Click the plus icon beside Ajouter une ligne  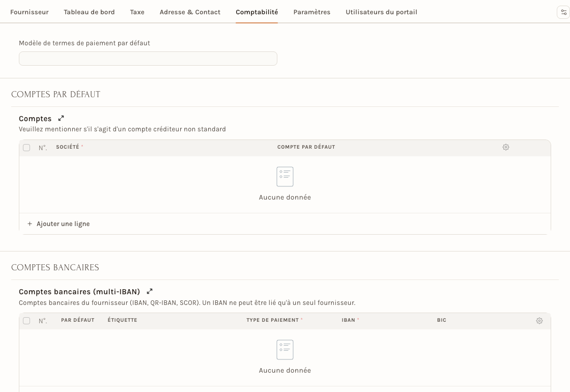(30, 223)
